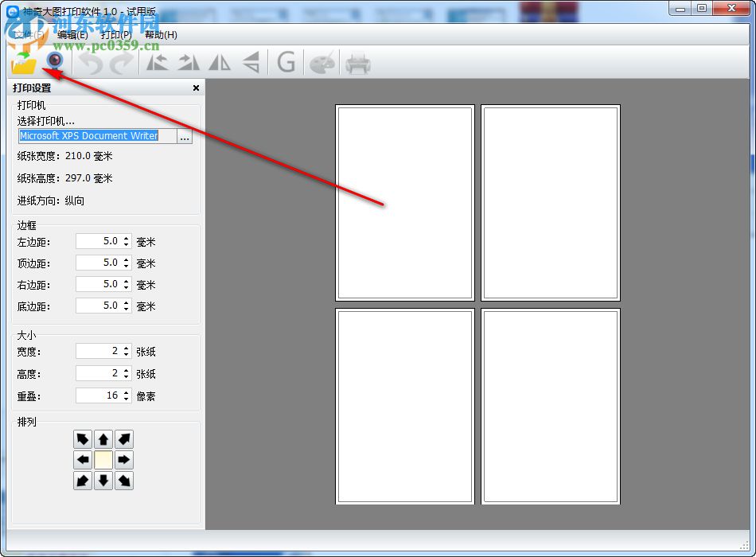The height and width of the screenshot is (557, 756).
Task: Align image to bottom-left arrow
Action: (x=83, y=481)
